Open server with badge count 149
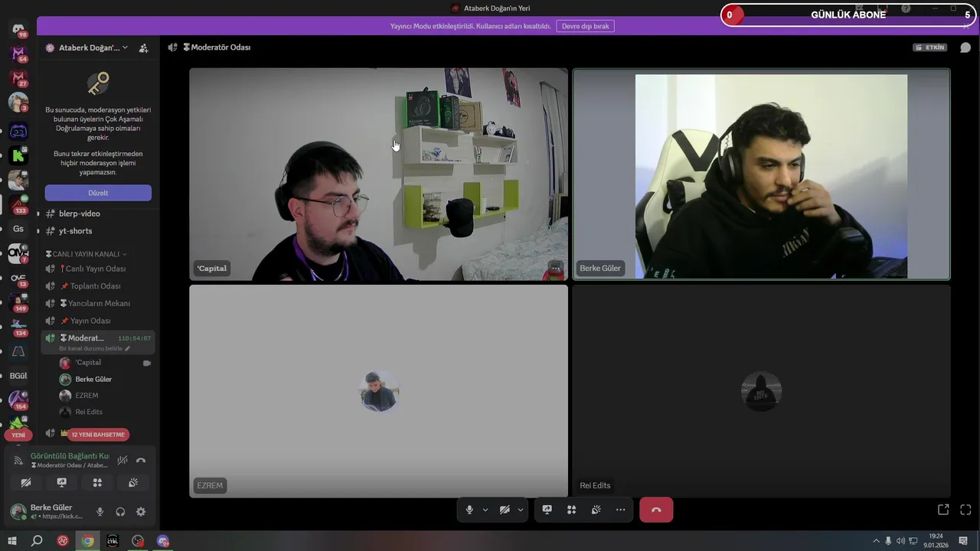 coord(18,302)
